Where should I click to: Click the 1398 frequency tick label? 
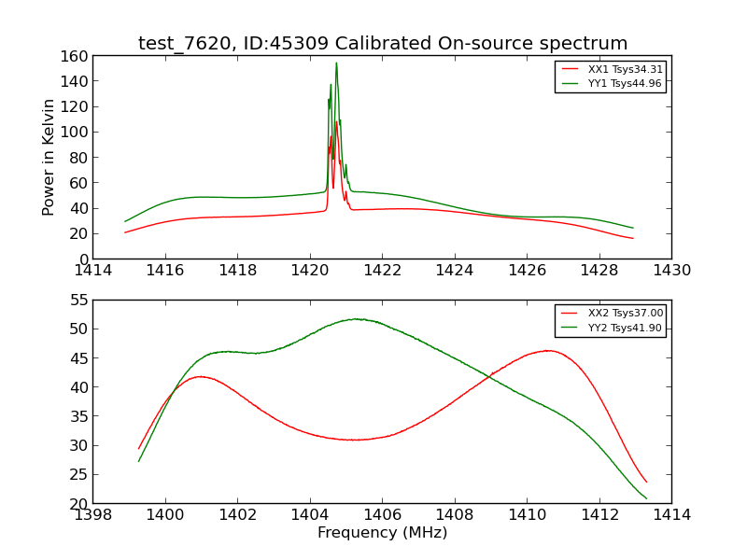pos(93,515)
